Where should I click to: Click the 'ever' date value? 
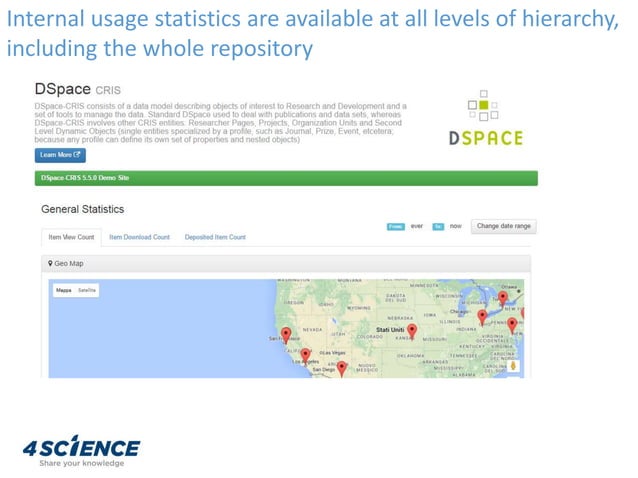[x=417, y=226]
